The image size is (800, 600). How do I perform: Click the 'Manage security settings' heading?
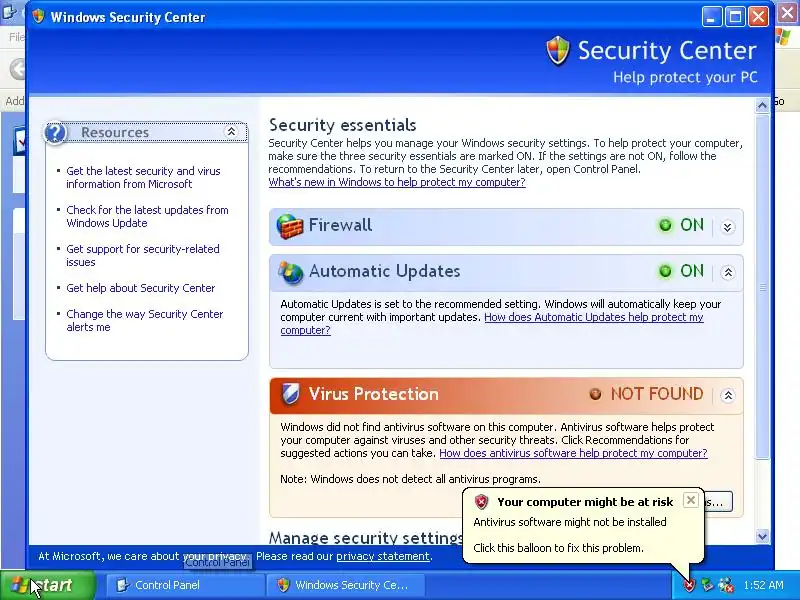click(x=366, y=537)
